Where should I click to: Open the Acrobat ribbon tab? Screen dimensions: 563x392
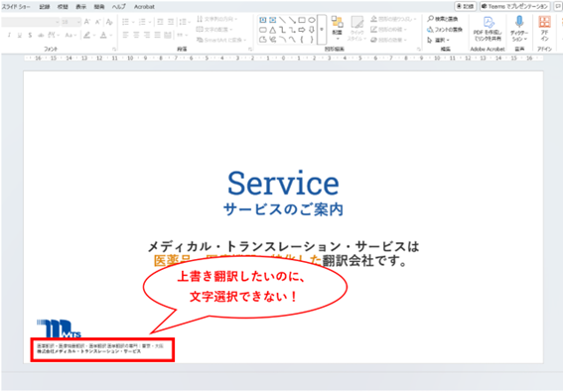click(144, 7)
